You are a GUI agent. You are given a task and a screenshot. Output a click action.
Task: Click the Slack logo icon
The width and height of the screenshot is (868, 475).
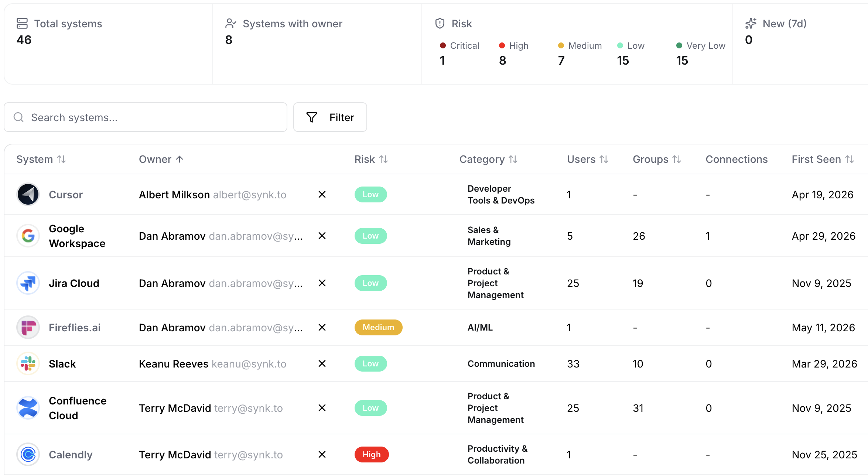[x=28, y=363]
